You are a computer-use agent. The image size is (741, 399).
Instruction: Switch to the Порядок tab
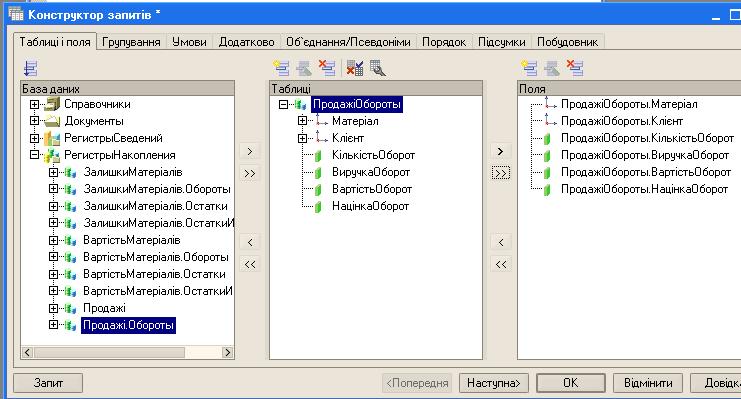pyautogui.click(x=444, y=42)
